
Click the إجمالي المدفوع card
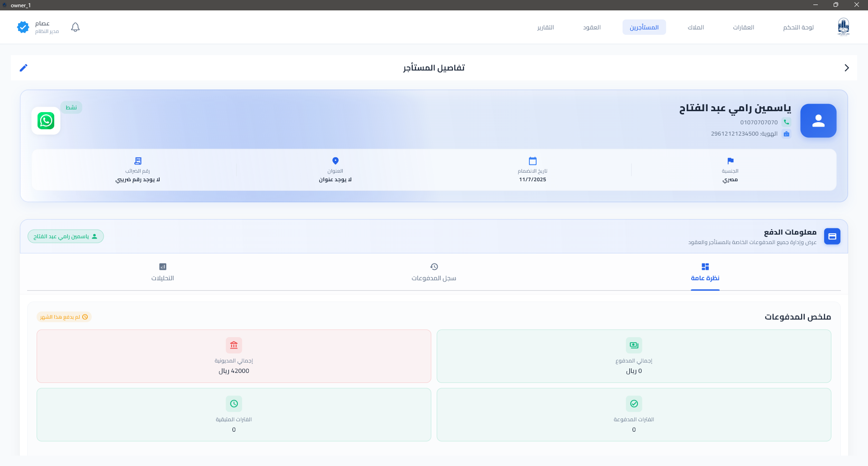(x=634, y=356)
